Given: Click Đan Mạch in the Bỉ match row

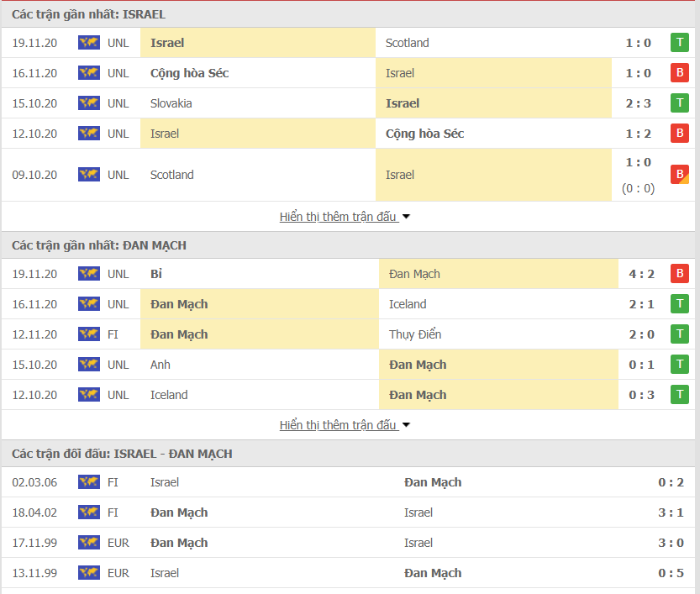Looking at the screenshot, I should coord(414,273).
